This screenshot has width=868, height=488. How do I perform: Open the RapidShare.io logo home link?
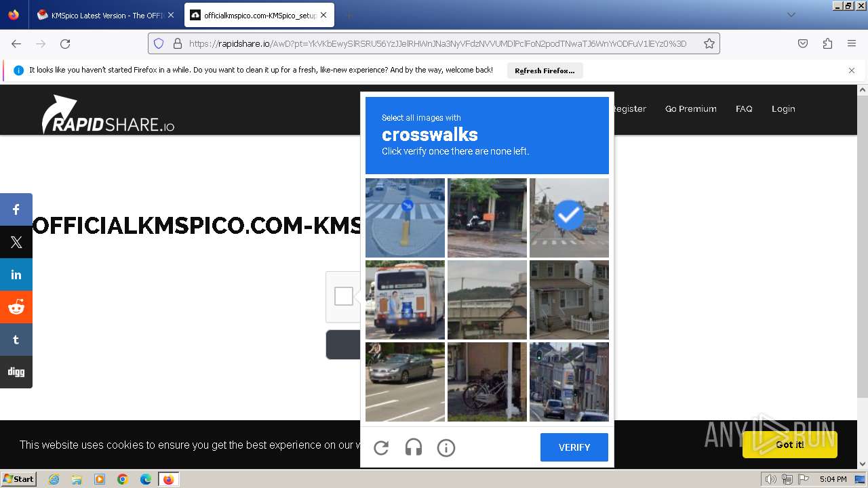[108, 114]
